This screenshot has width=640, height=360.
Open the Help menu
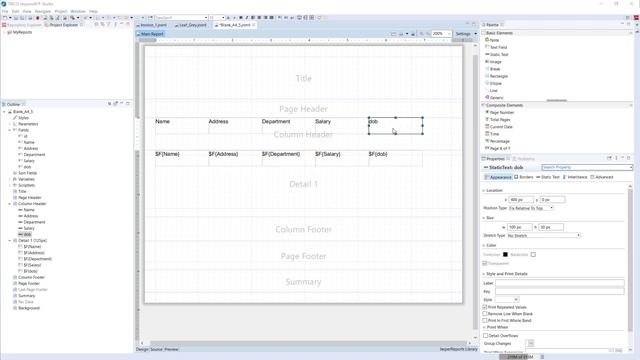(x=93, y=11)
